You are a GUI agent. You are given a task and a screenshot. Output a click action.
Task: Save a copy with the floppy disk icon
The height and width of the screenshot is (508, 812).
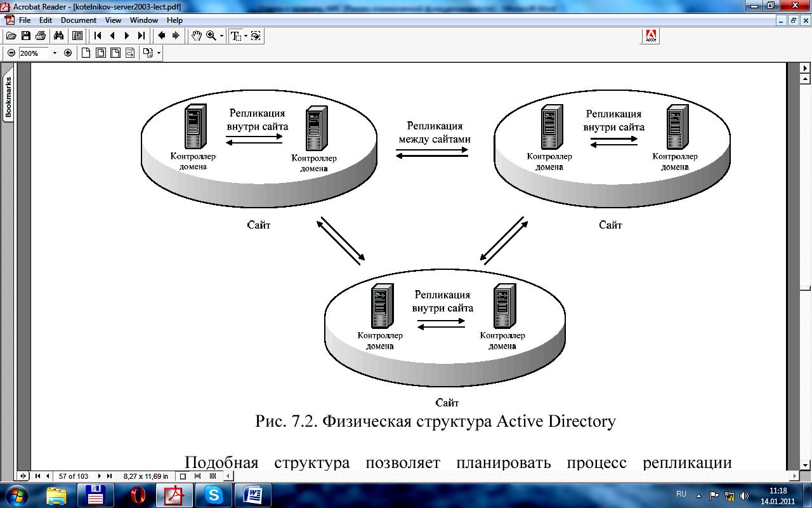click(x=26, y=36)
